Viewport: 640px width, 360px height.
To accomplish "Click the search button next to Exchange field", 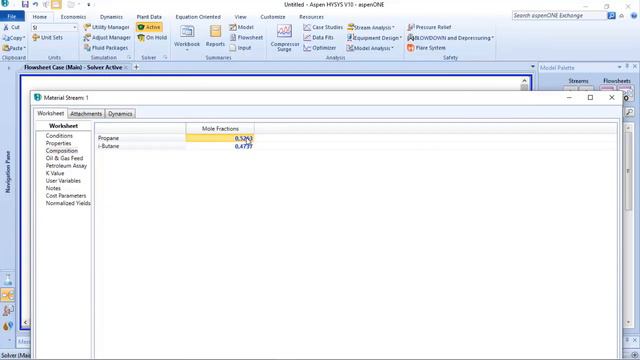I will tap(611, 16).
